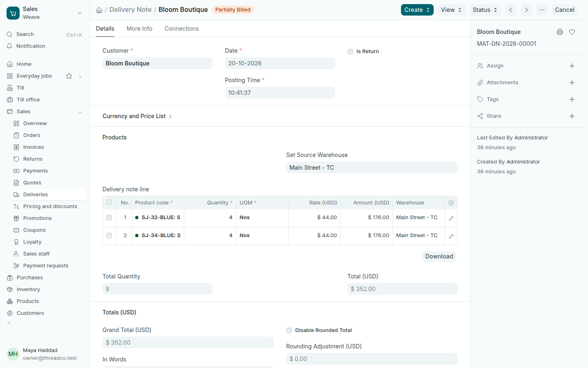Open Sales Weave workspace switcher

45,13
